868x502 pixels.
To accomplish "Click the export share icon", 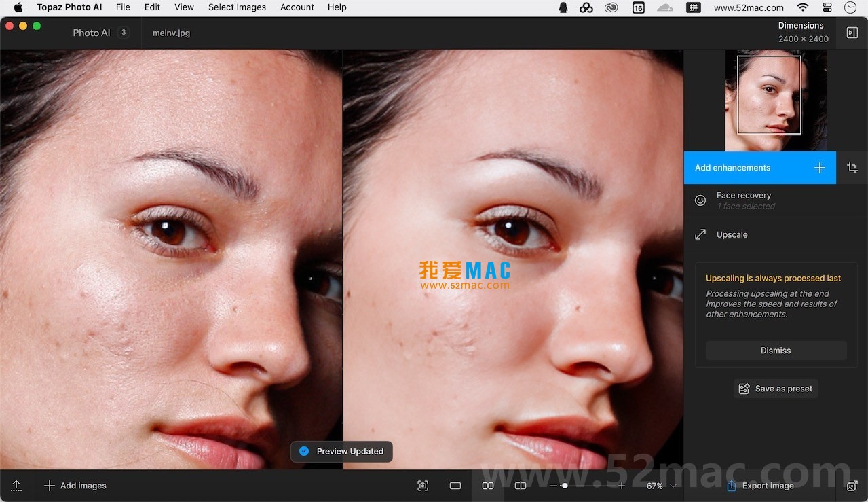I will [732, 486].
